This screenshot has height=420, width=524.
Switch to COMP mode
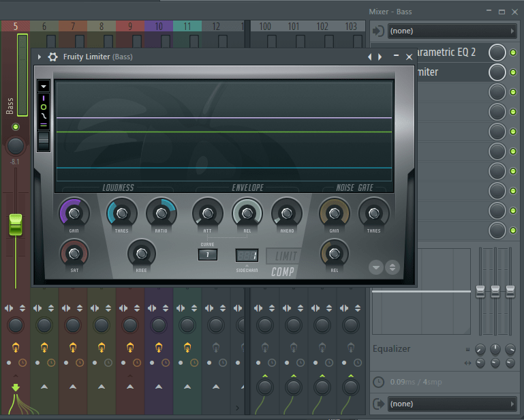pos(283,272)
